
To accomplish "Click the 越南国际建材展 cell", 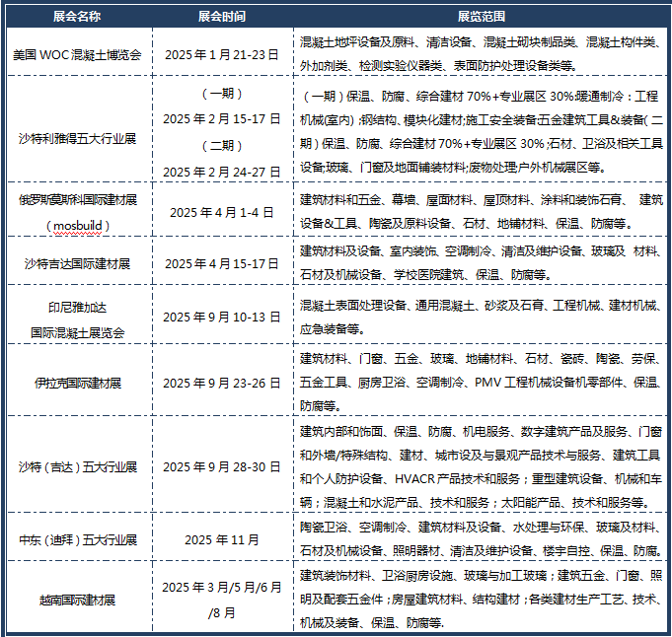I will pos(78,601).
